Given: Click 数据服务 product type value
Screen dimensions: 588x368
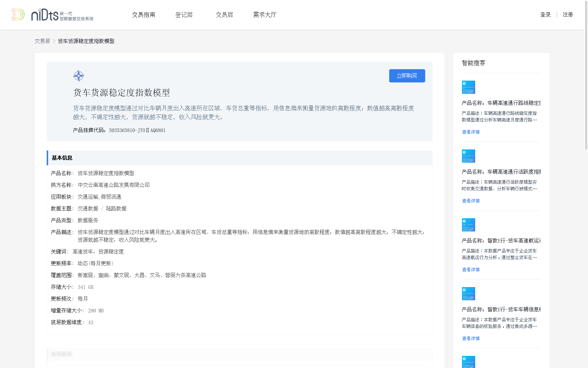Looking at the screenshot, I should 88,220.
